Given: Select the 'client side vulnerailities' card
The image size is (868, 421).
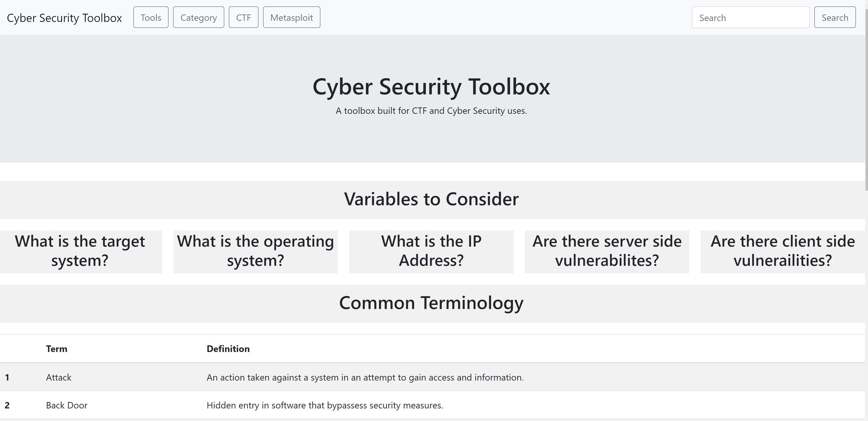Looking at the screenshot, I should coord(782,252).
